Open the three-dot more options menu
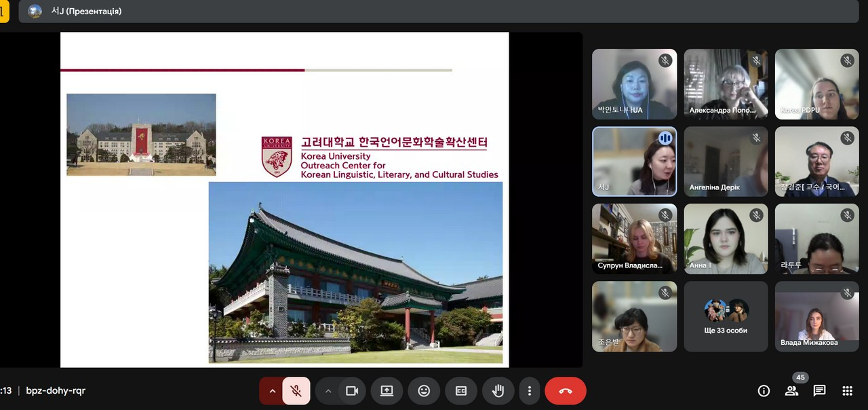 [x=529, y=391]
